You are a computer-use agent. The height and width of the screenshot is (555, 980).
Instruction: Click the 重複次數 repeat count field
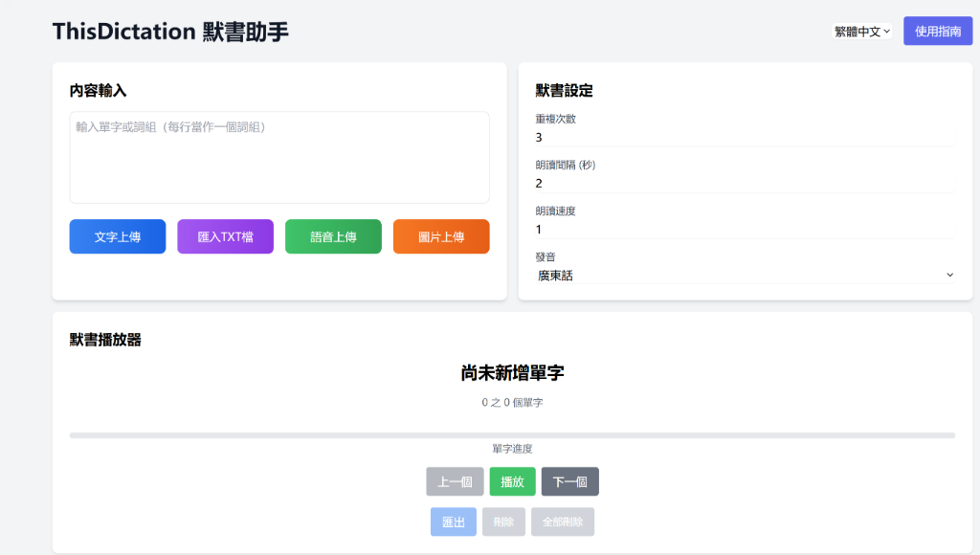[x=745, y=137]
